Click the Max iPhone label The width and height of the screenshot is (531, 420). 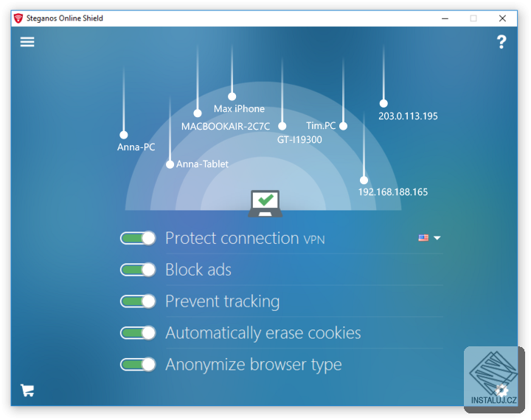click(x=239, y=109)
